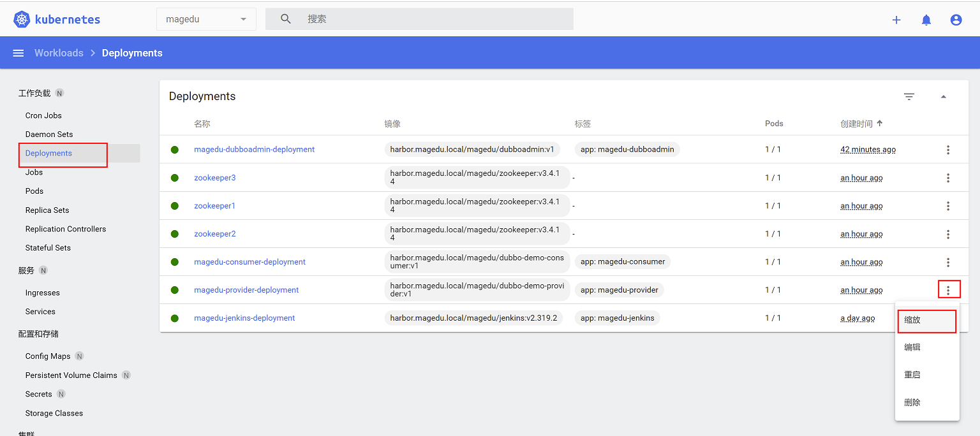Screen dimensions: 980x436
Task: Click the filter icon in Deployments card
Action: point(909,96)
